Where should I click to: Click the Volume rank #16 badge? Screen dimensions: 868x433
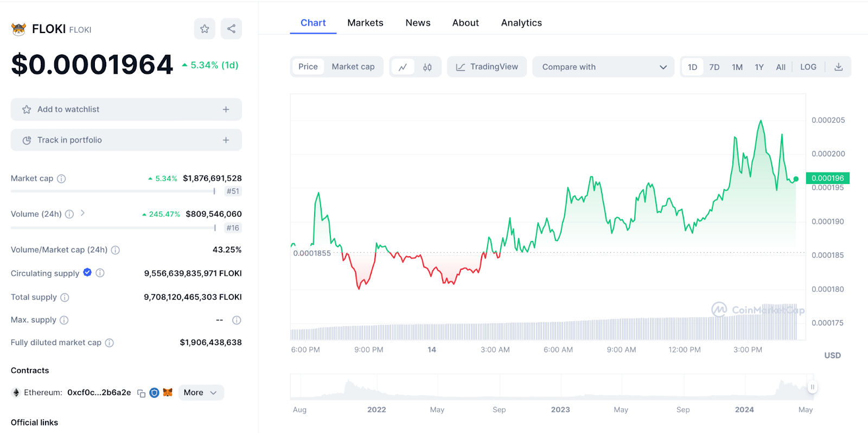pos(233,228)
